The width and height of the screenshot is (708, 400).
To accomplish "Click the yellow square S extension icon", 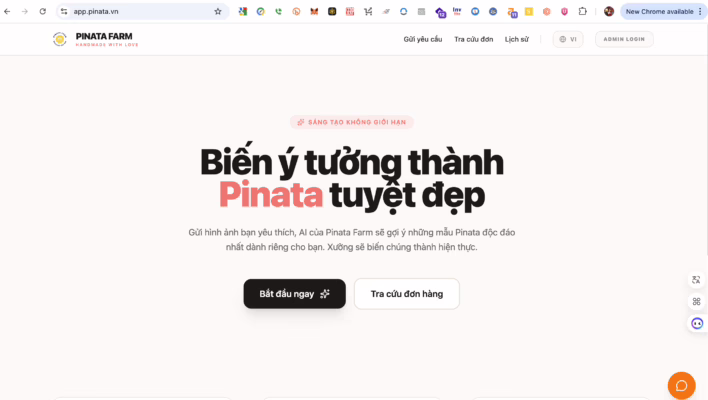I will [x=529, y=11].
